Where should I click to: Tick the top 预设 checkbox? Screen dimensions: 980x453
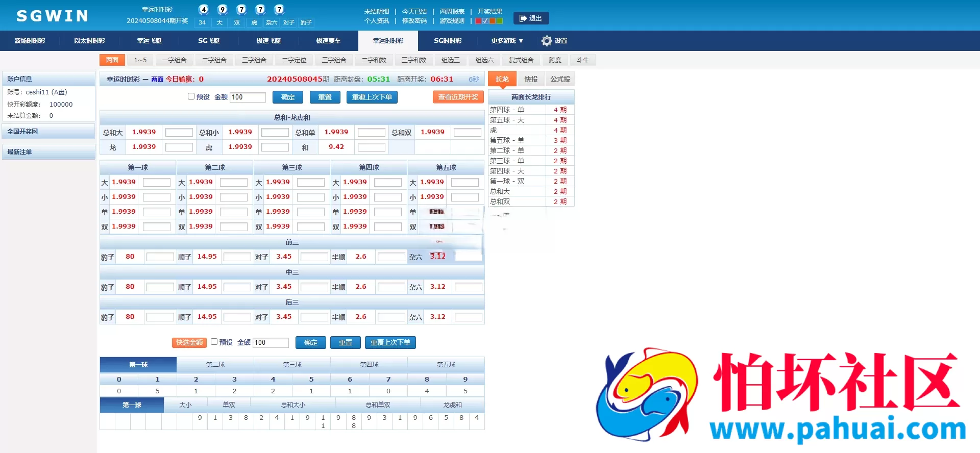tap(191, 96)
